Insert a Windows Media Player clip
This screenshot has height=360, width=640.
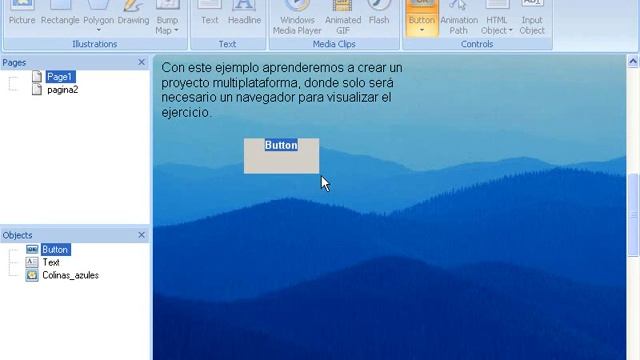coord(297,16)
